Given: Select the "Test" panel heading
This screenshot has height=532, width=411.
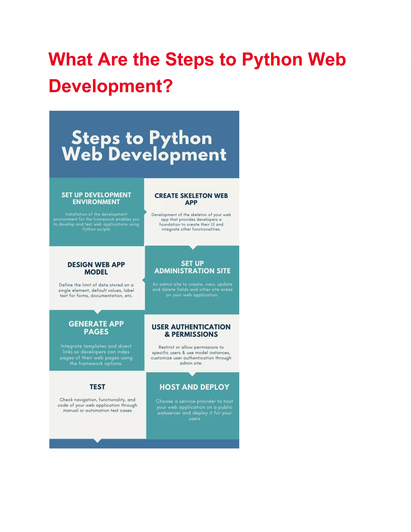Looking at the screenshot, I should click(x=97, y=387).
